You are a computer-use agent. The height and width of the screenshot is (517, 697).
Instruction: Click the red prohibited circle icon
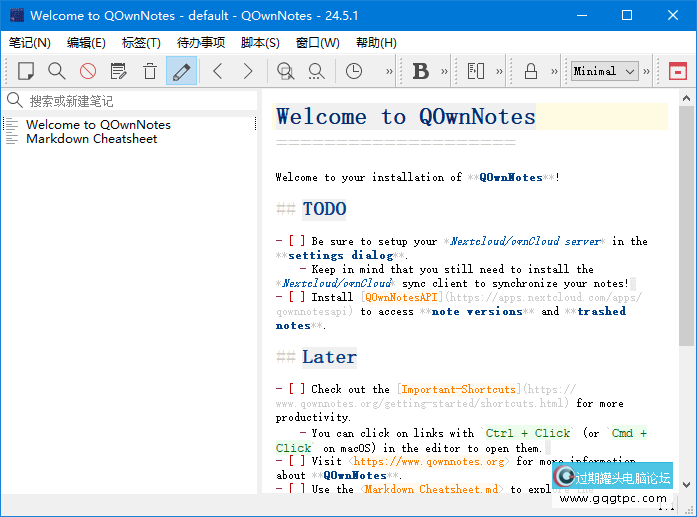[88, 71]
